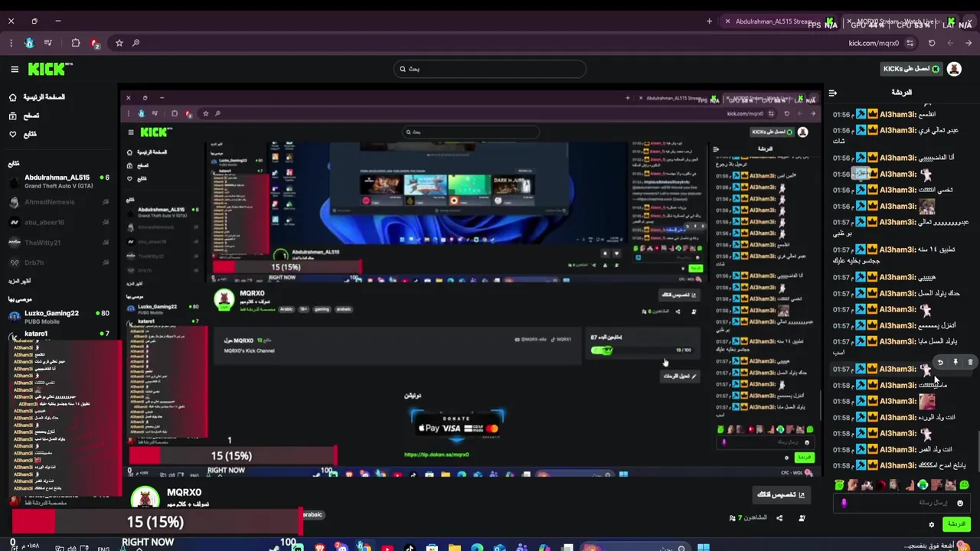Click the 15 (15%) progress bar overlay
Viewport: 980px width, 551px height.
[157, 522]
